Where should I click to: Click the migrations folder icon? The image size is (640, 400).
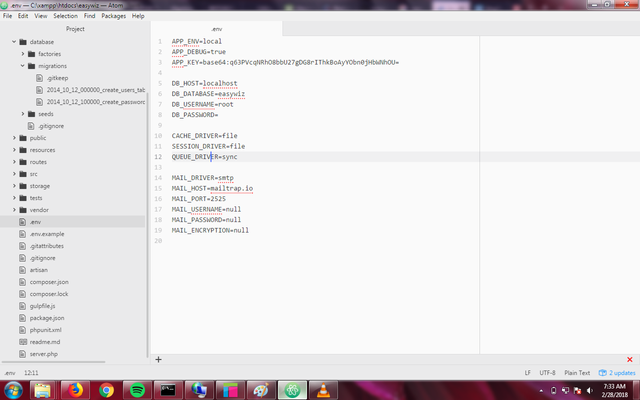31,66
